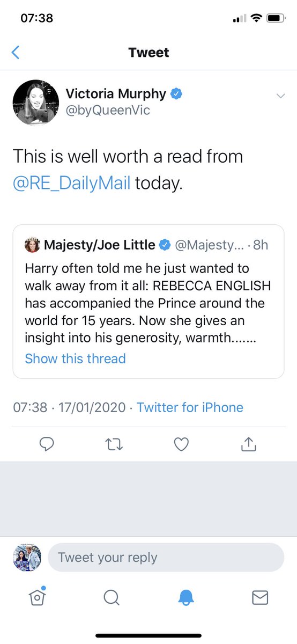Open the Home tab

[x=36, y=597]
